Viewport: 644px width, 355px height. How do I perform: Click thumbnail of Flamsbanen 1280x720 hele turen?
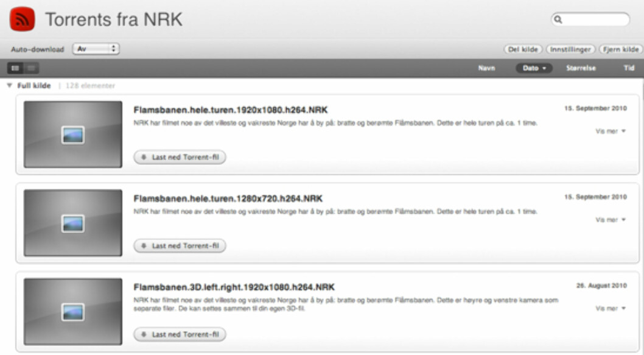coord(72,223)
